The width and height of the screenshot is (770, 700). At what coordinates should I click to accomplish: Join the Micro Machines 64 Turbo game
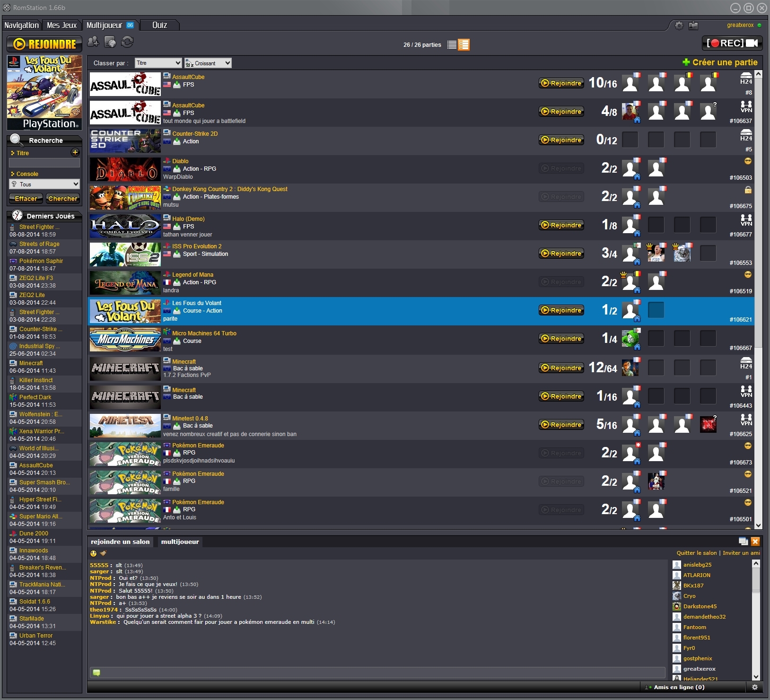[561, 339]
